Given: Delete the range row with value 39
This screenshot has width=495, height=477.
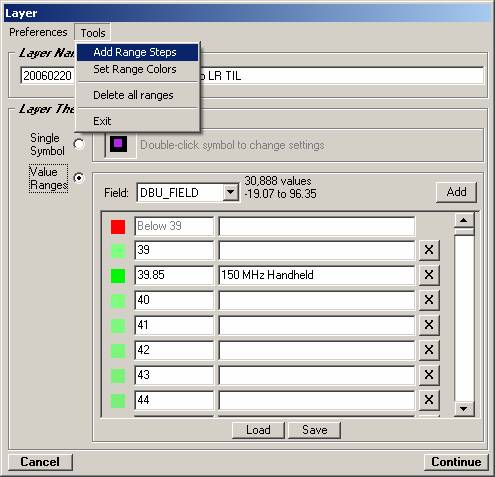Looking at the screenshot, I should click(429, 250).
